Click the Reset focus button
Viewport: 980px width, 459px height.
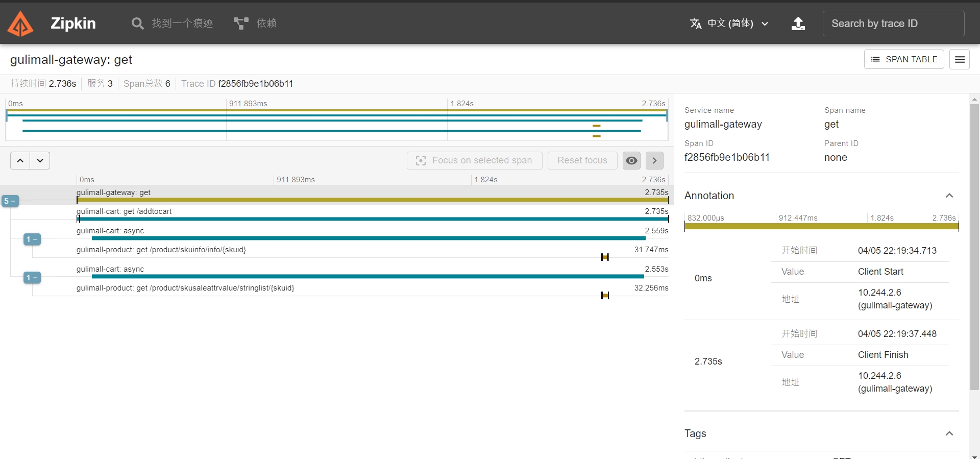click(x=582, y=160)
